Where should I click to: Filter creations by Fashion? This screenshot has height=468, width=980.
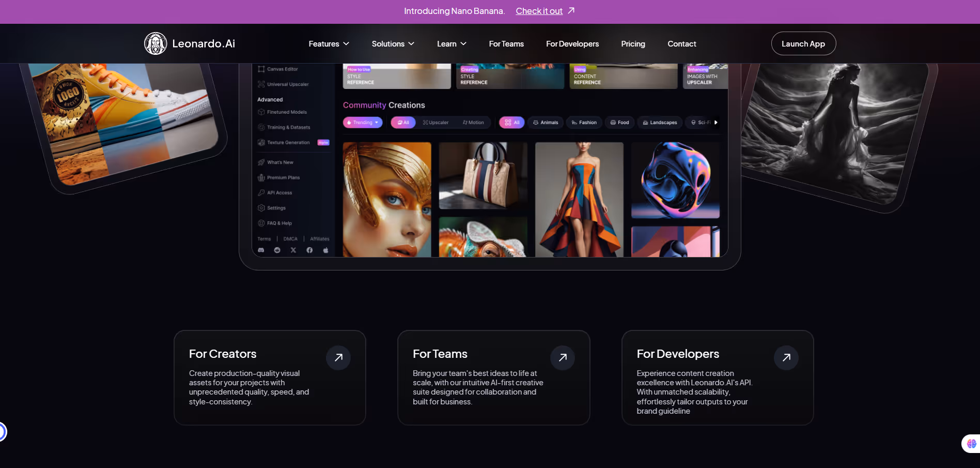(584, 123)
